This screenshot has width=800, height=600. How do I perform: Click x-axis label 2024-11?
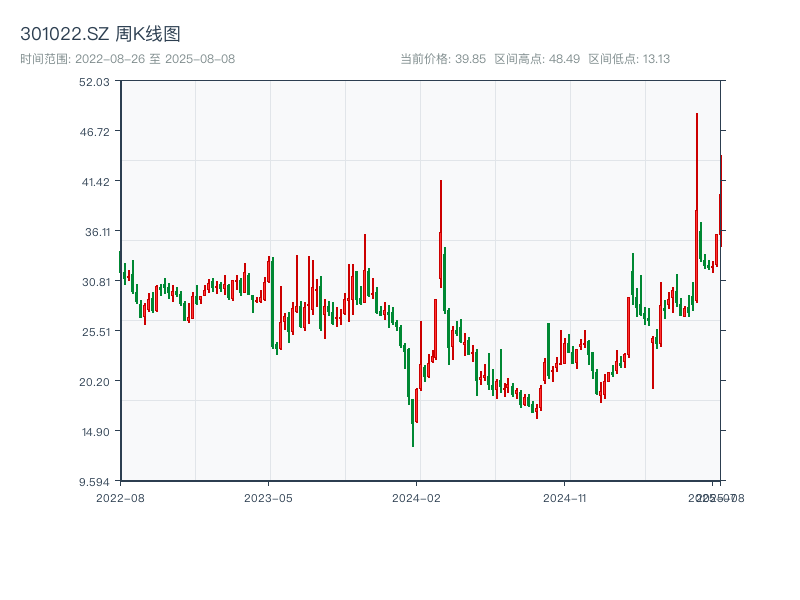[565, 498]
